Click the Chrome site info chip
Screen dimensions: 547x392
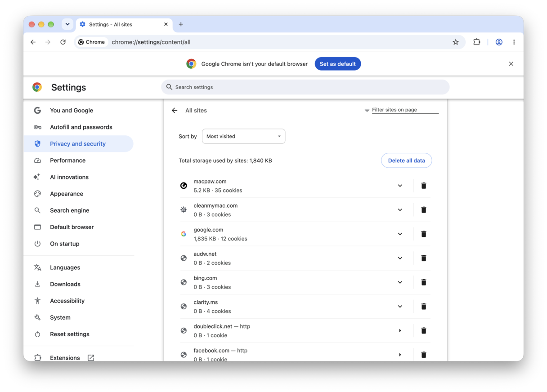pos(92,42)
